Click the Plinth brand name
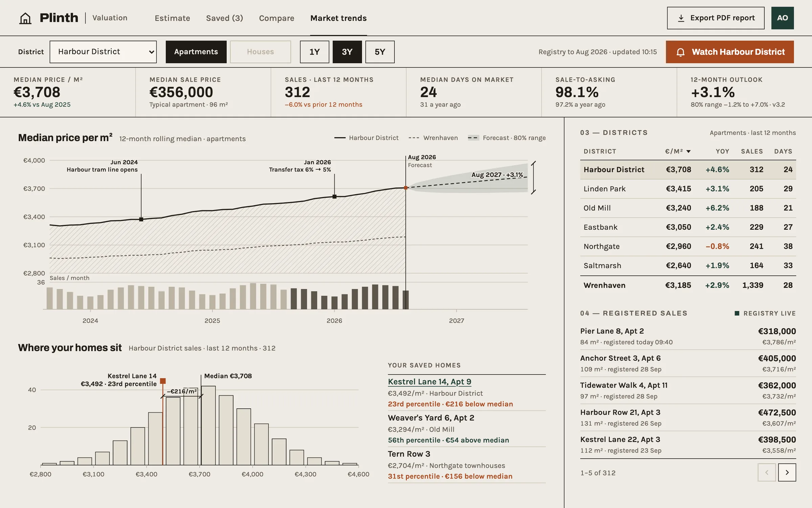The height and width of the screenshot is (508, 812). pyautogui.click(x=59, y=18)
